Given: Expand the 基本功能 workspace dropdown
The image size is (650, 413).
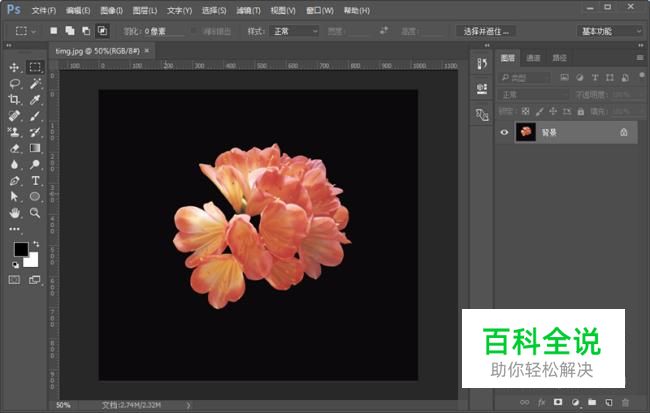Looking at the screenshot, I should [611, 31].
